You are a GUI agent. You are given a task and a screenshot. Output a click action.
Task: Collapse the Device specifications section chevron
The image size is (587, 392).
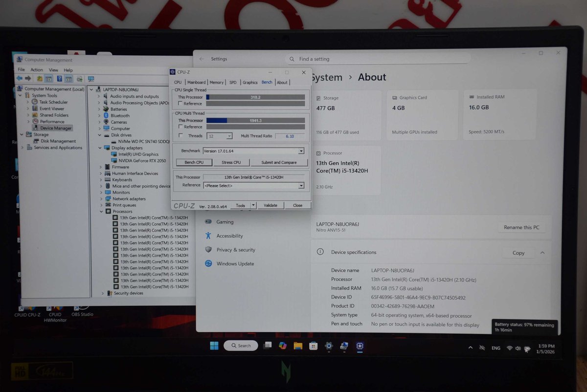(542, 253)
